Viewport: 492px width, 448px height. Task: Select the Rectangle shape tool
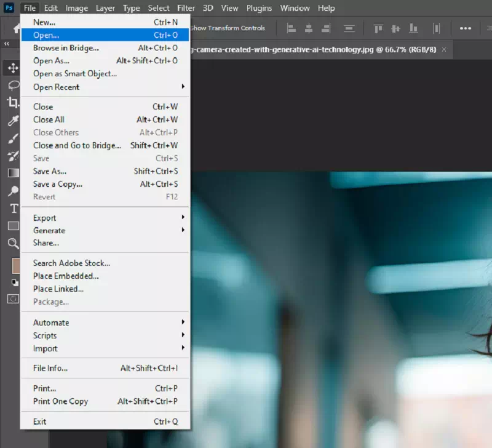(x=13, y=226)
